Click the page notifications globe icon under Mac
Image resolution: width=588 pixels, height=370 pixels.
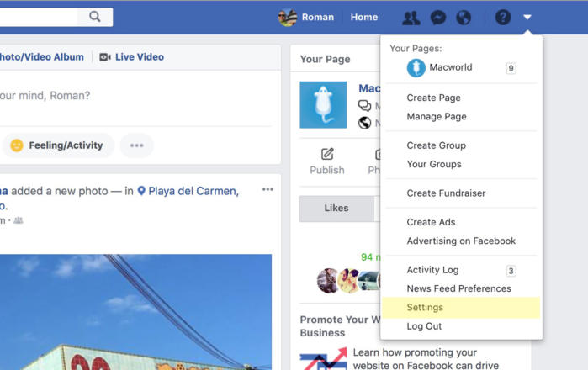364,123
